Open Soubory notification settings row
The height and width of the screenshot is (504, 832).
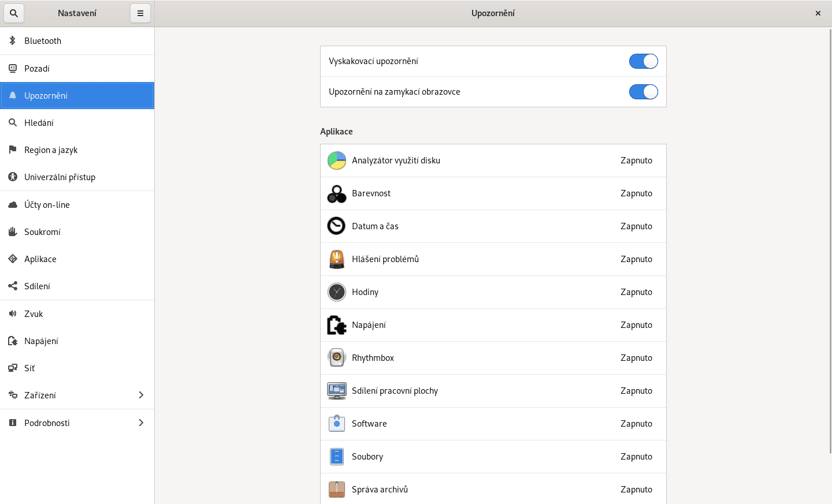click(493, 457)
